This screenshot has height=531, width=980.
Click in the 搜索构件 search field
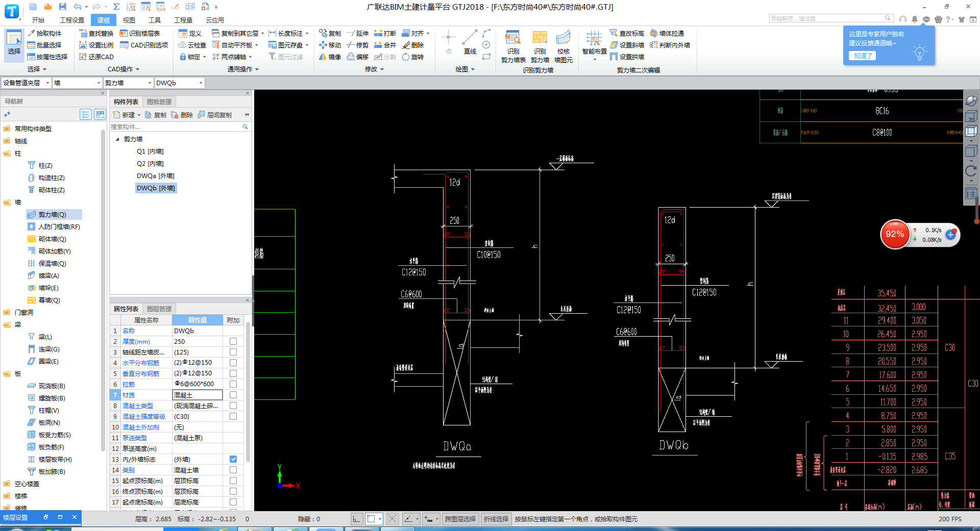coord(176,127)
